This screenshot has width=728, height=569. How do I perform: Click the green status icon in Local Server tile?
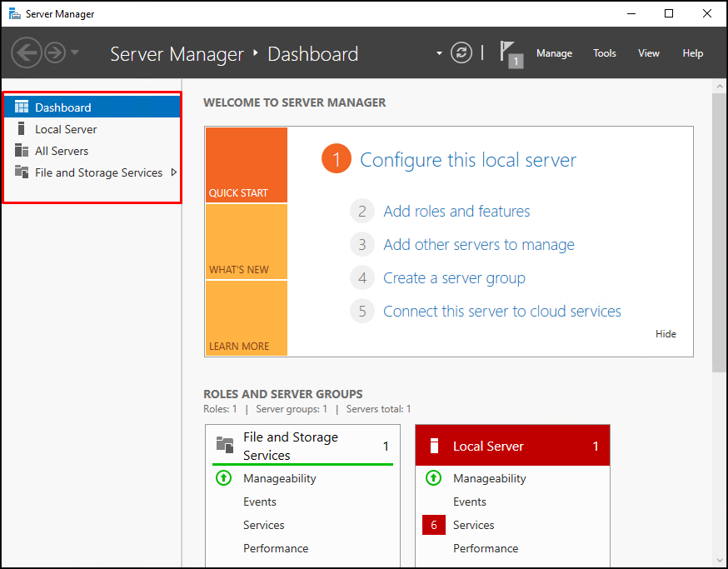coord(434,477)
